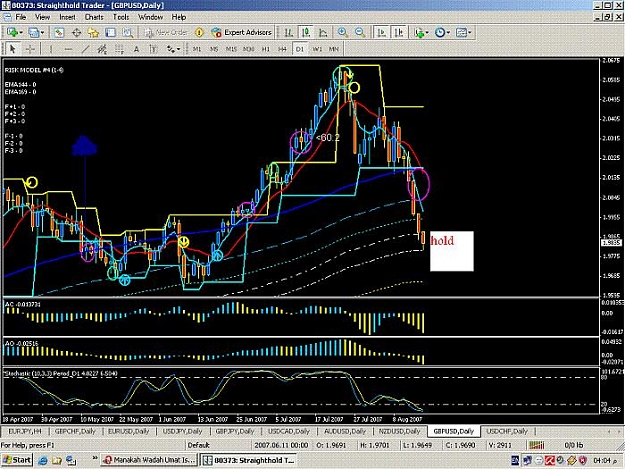Open Manakah Wadah Umat taskbar window
Screen dimensions: 625x469
click(149, 460)
